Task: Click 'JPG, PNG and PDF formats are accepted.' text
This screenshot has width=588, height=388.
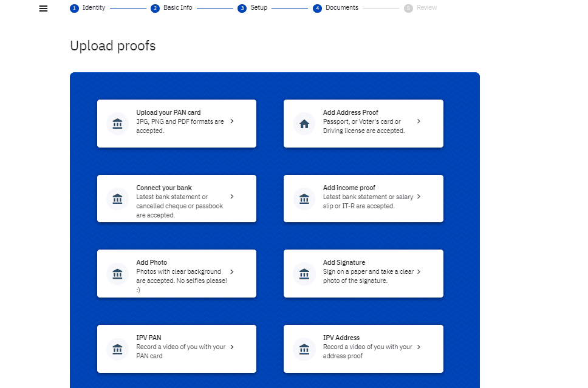Action: coord(180,126)
